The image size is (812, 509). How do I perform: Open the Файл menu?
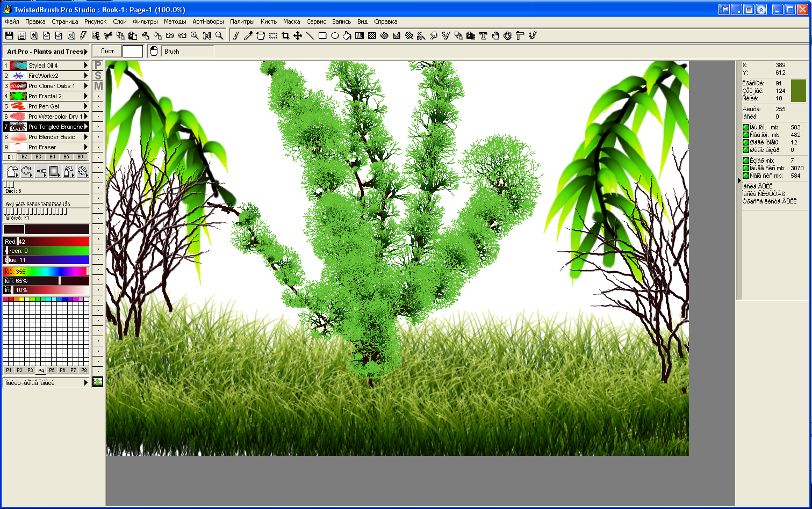[x=12, y=21]
